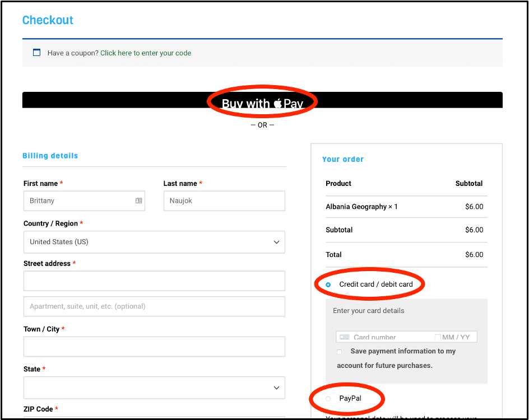The image size is (529, 420).
Task: Click the coupon window icon
Action: pos(36,53)
